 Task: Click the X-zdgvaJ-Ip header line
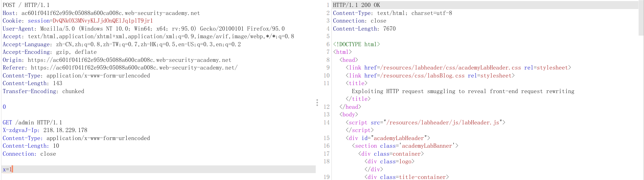(x=45, y=130)
